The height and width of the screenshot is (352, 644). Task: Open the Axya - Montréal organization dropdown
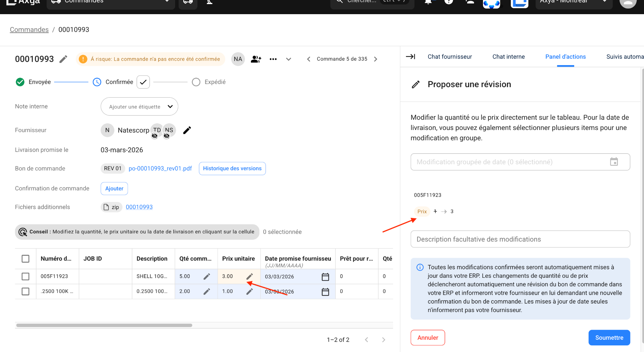pos(574,1)
